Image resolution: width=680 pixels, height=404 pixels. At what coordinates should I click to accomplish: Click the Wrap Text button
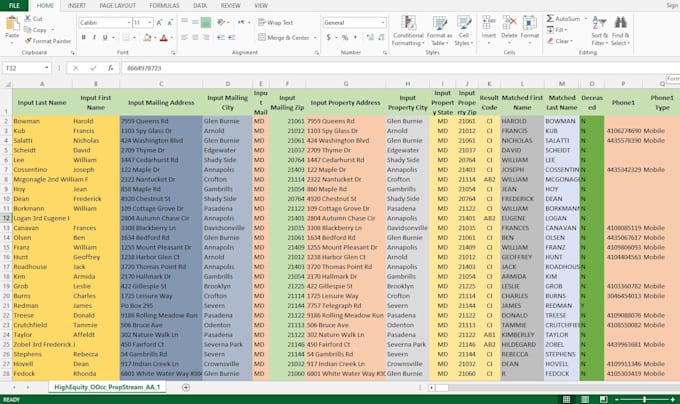coord(275,23)
